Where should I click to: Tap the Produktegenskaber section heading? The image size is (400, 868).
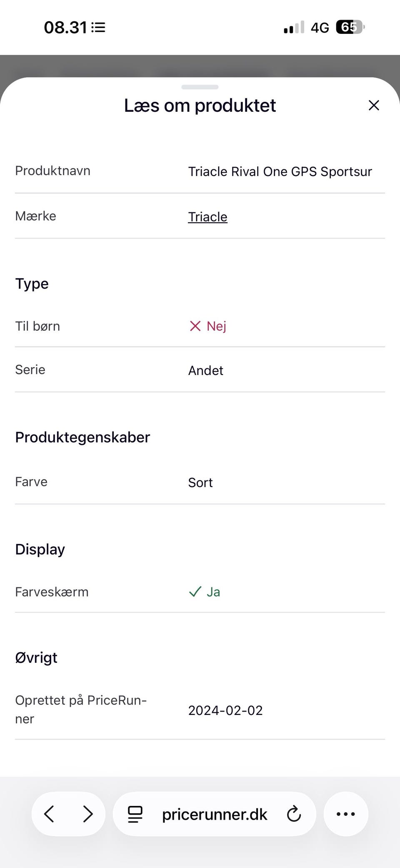[x=82, y=437]
